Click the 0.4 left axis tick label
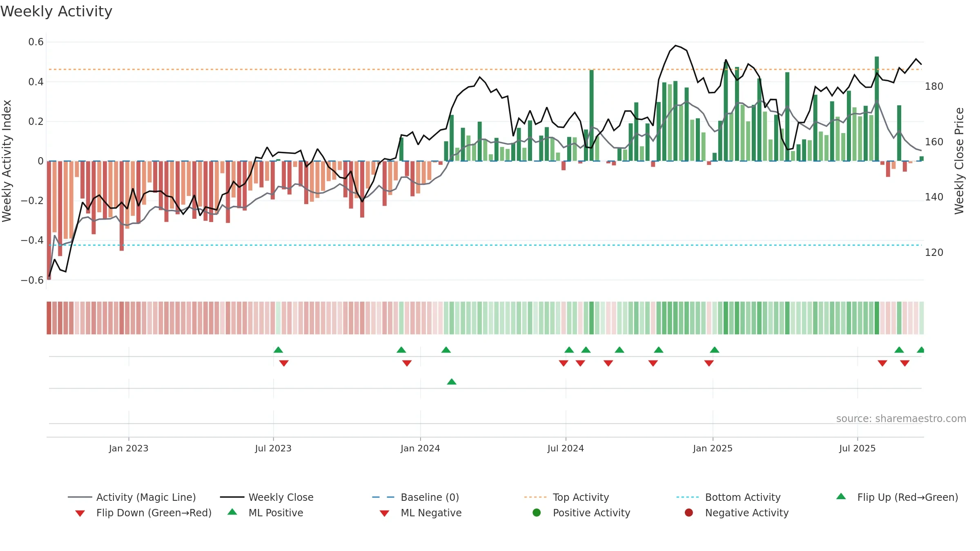980x551 pixels. coord(36,82)
